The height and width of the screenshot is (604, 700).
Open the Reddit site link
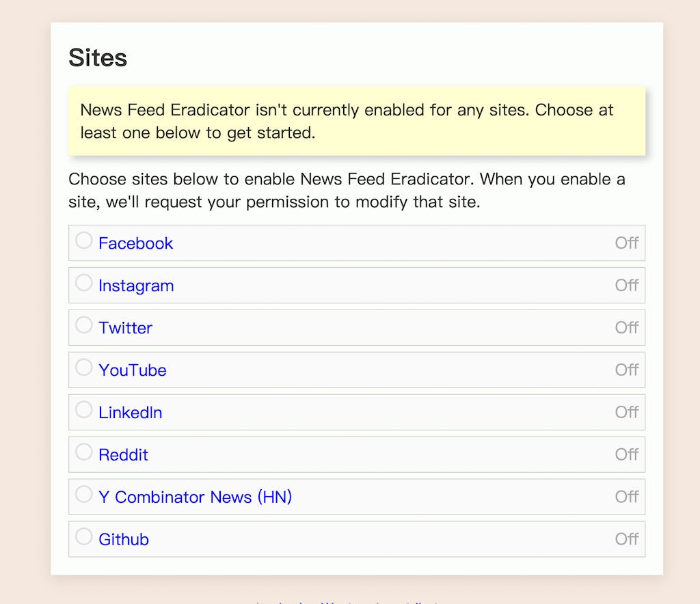[x=123, y=455]
